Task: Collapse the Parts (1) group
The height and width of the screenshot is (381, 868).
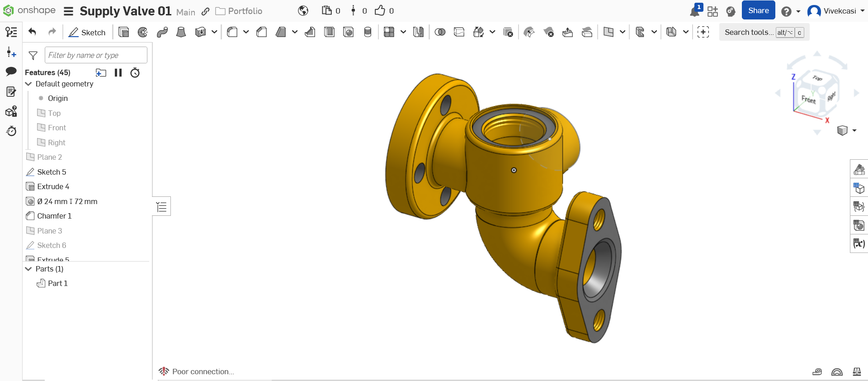Action: pos(28,269)
